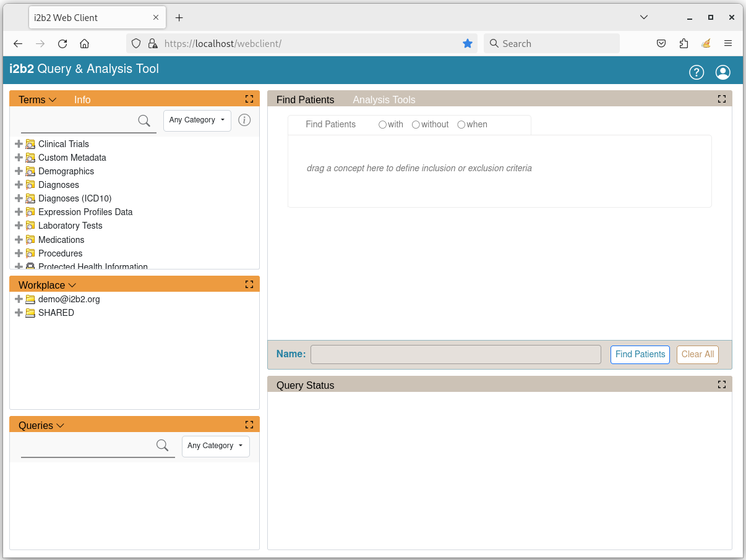This screenshot has width=746, height=560.
Task: Click the browser Search box
Action: tap(552, 43)
